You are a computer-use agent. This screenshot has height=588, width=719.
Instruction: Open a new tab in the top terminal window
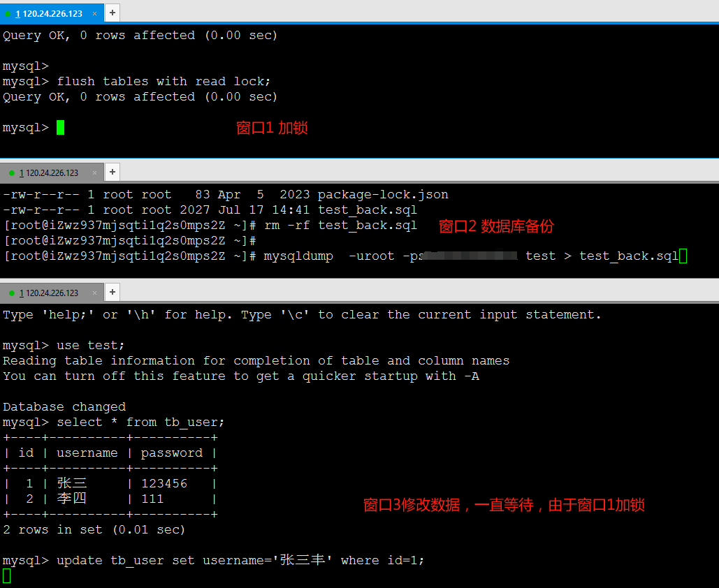112,13
